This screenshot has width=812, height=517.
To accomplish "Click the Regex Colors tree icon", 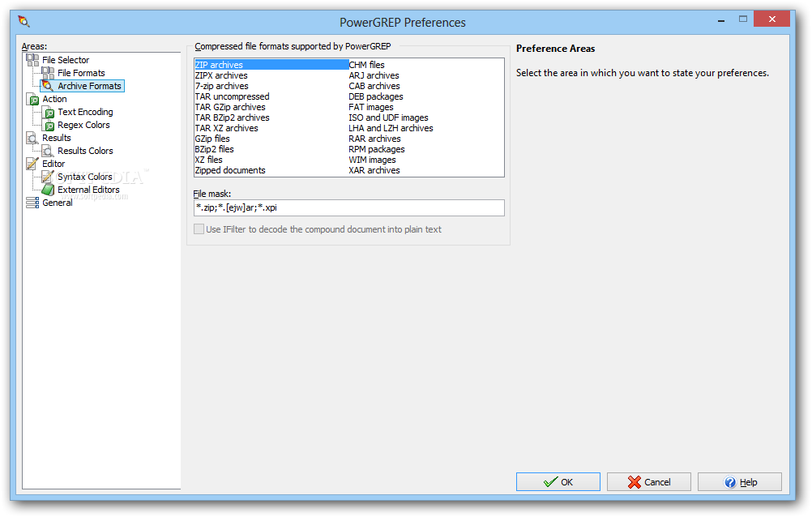I will [48, 125].
